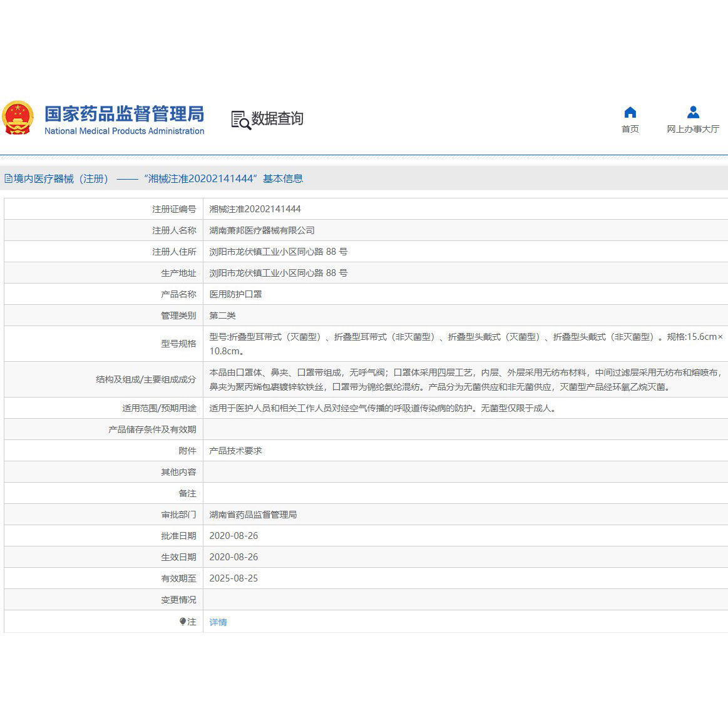The width and height of the screenshot is (728, 728).
Task: Select the 有效期至 value 2025-08-25
Action: 233,578
